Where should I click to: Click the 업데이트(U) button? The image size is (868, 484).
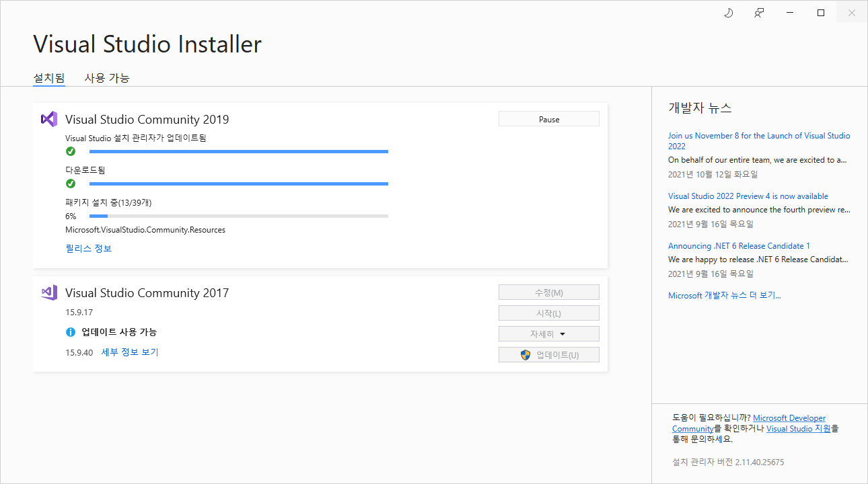pyautogui.click(x=549, y=355)
